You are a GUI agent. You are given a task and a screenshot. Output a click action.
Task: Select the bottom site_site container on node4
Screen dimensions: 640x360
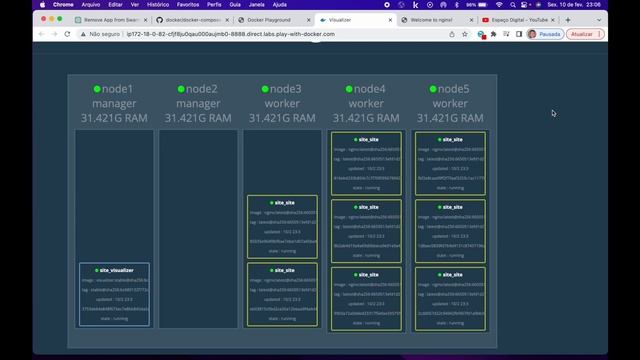point(366,299)
